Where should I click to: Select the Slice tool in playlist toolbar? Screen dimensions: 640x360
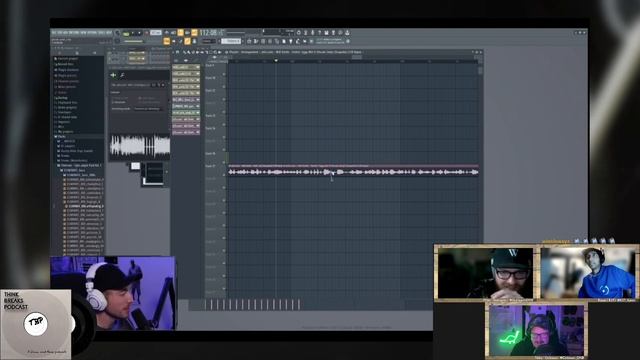pyautogui.click(x=207, y=52)
